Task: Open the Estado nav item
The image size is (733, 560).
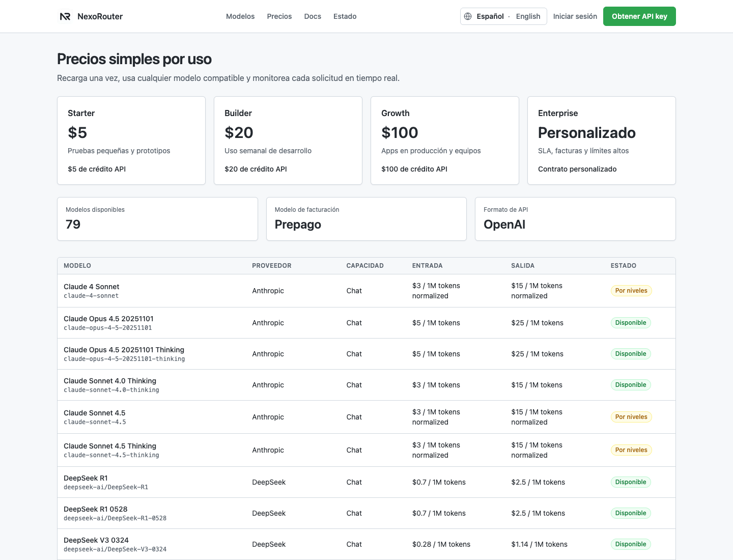Action: [x=345, y=16]
